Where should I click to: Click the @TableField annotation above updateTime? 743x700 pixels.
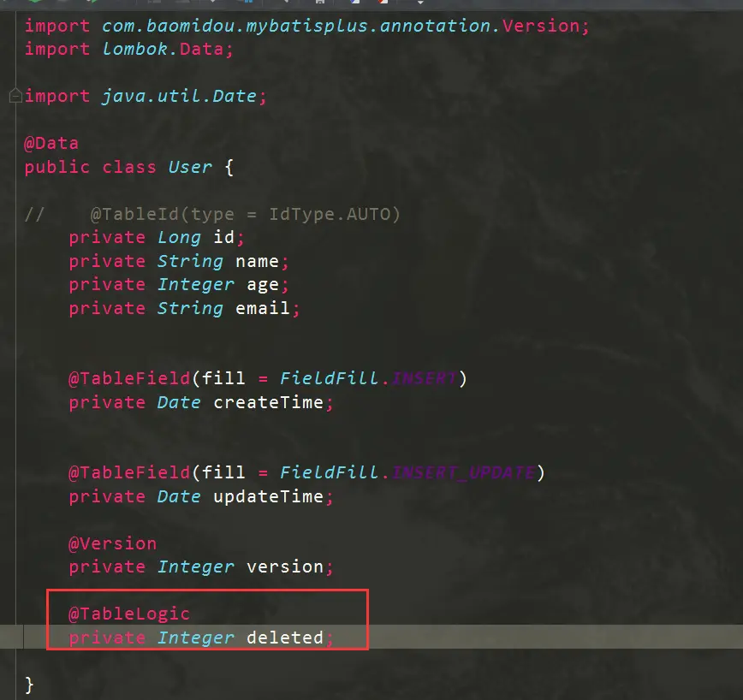[x=129, y=472]
